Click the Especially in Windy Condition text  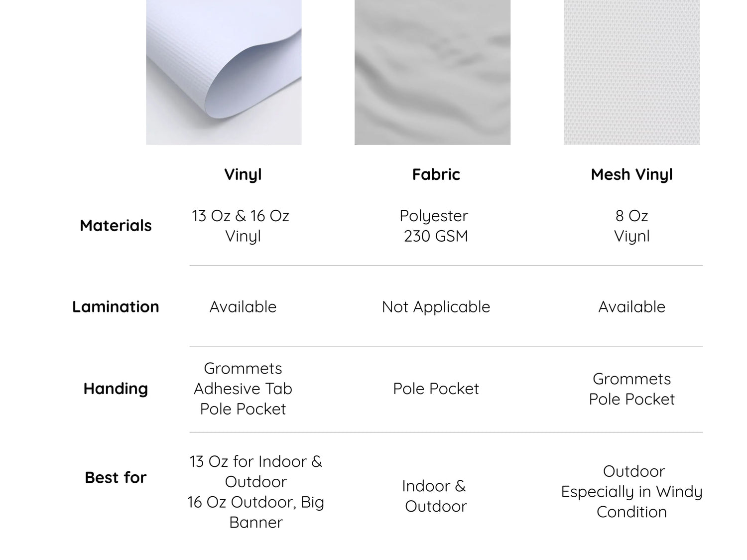(631, 502)
